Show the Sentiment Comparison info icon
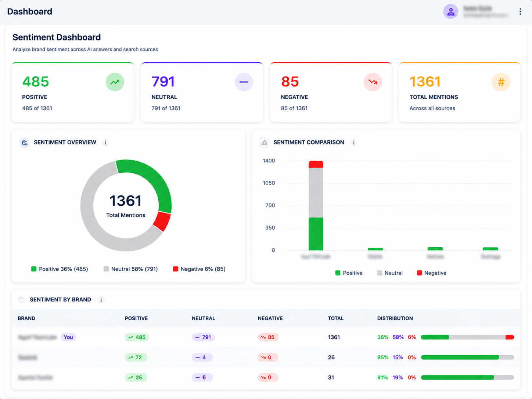 [x=354, y=143]
